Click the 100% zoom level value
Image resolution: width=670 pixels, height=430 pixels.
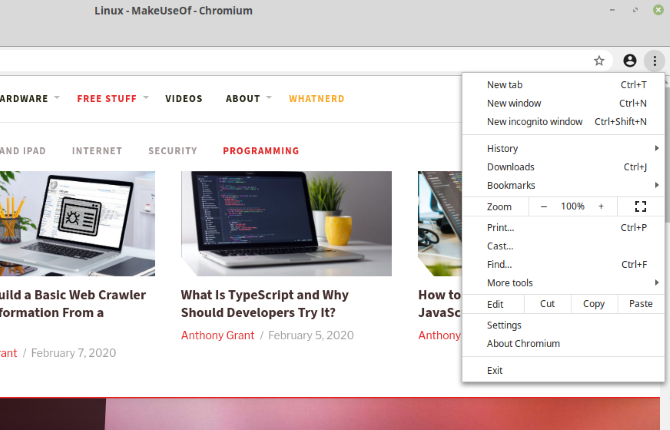pos(573,206)
